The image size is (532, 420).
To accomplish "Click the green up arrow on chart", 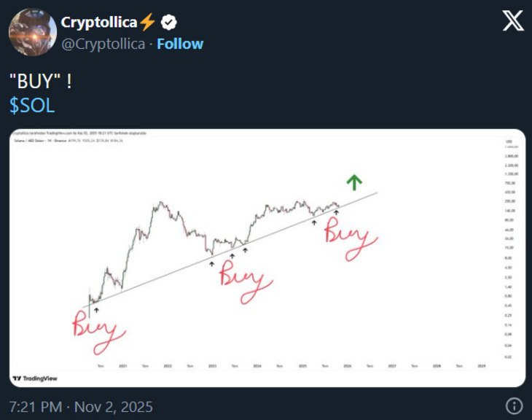I will [353, 182].
